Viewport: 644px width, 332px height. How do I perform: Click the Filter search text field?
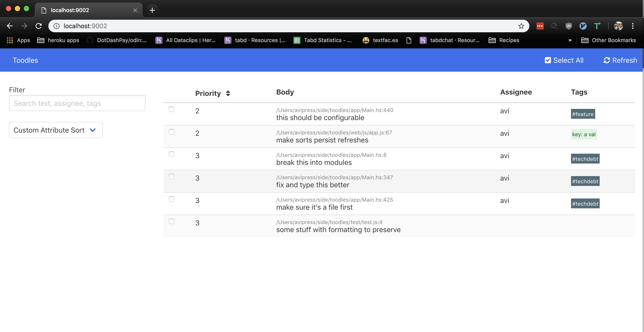click(x=77, y=103)
